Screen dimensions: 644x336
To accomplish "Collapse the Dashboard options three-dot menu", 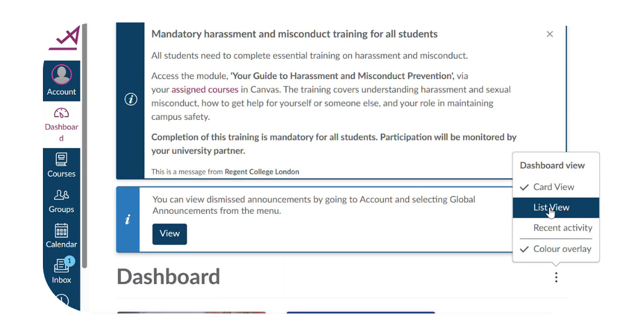I will (x=556, y=277).
